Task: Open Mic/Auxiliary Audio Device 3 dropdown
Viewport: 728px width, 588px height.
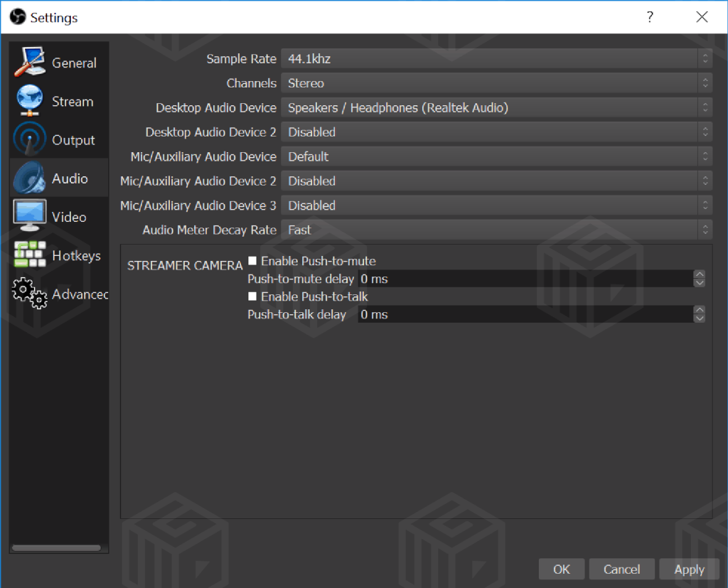Action: (x=496, y=205)
